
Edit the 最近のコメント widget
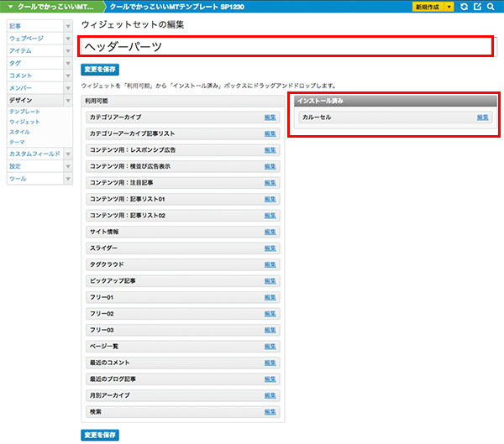[x=270, y=363]
